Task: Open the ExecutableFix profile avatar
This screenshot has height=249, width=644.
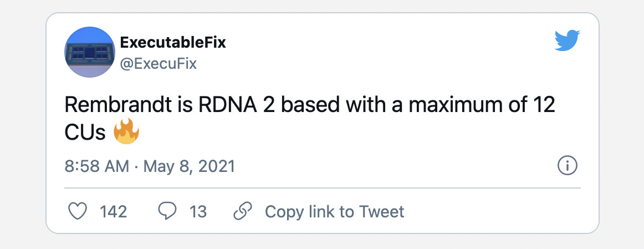Action: pos(90,52)
